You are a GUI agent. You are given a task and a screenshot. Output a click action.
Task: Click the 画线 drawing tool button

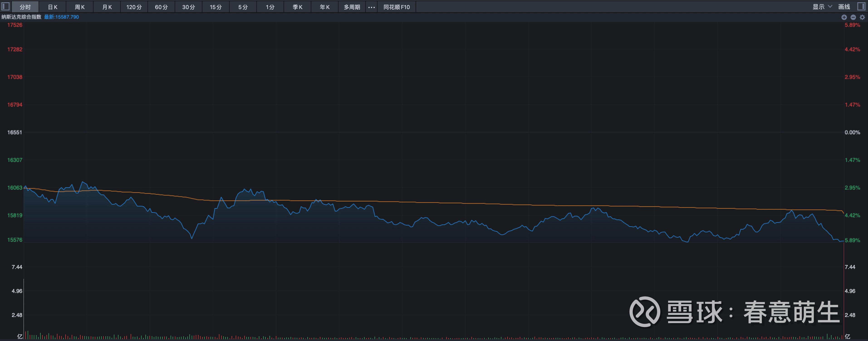(x=844, y=7)
